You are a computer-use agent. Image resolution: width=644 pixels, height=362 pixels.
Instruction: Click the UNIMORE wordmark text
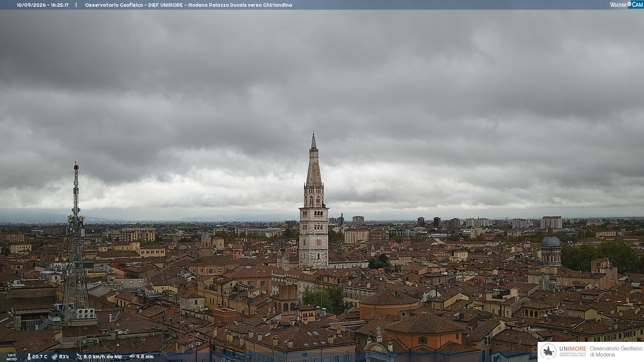pyautogui.click(x=573, y=349)
